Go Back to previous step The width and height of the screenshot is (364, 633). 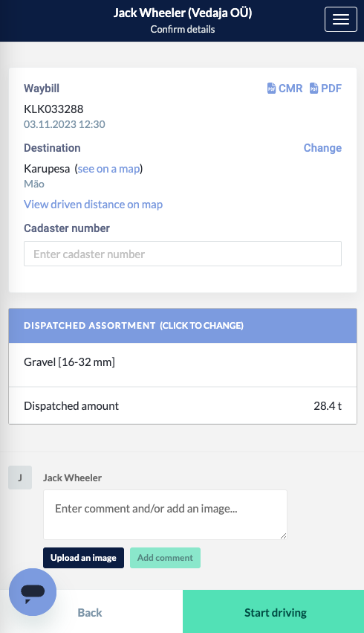90,612
